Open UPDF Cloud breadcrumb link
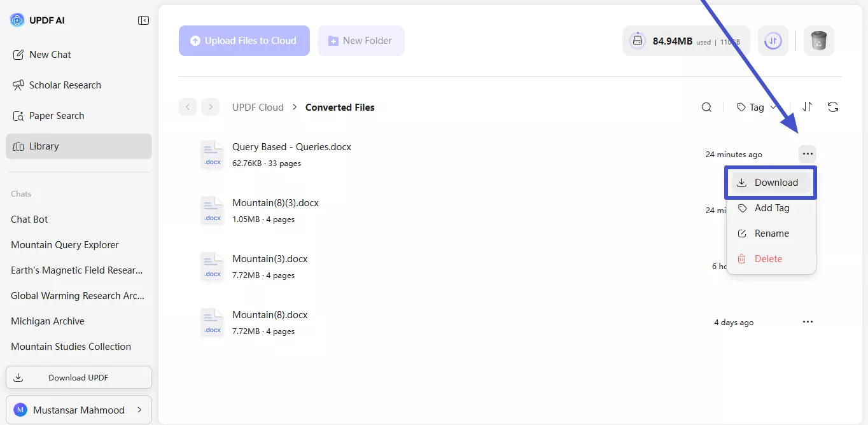Viewport: 868px width, 425px height. (258, 107)
